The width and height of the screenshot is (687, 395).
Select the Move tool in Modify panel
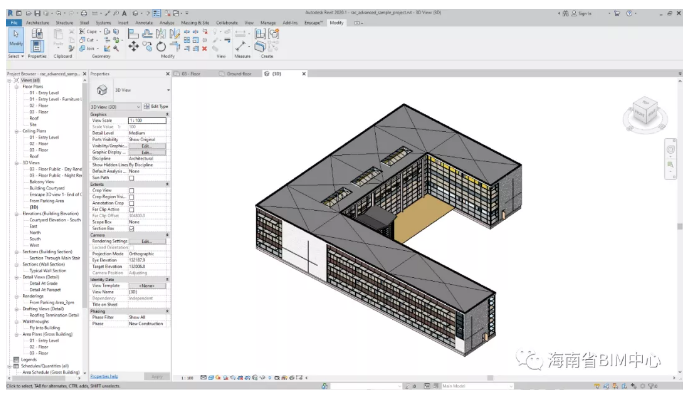134,46
